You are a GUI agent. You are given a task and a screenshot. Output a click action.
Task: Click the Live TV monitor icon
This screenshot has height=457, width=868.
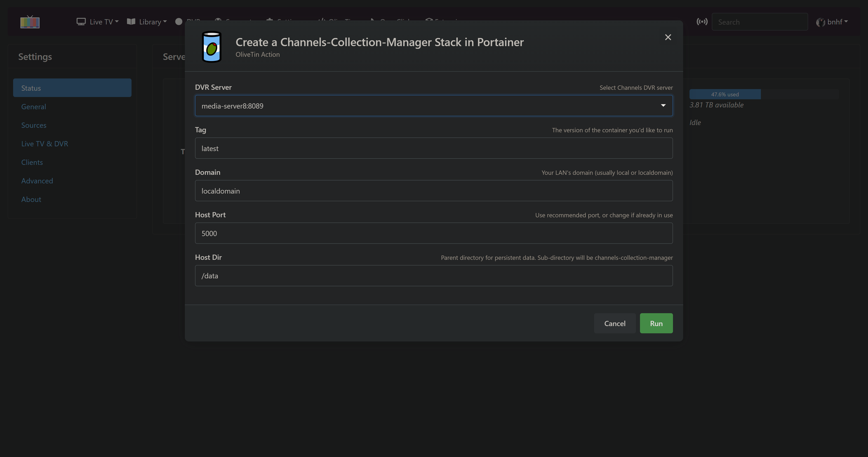(81, 22)
